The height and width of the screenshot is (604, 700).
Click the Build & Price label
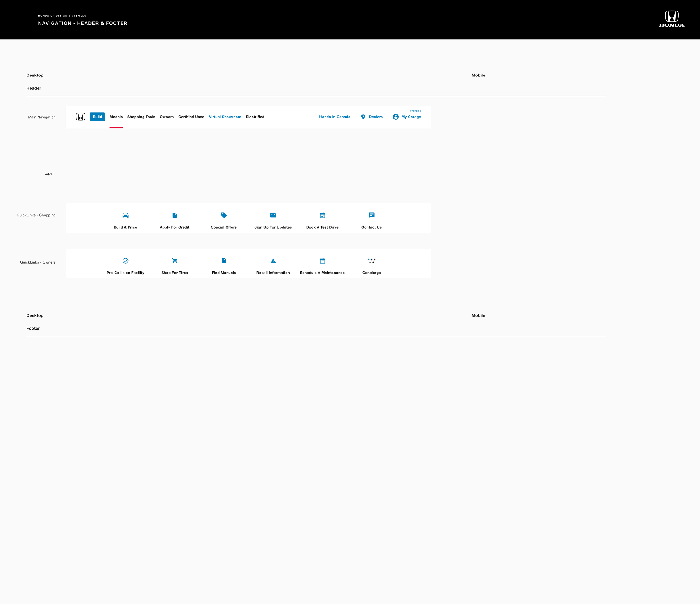pyautogui.click(x=125, y=227)
